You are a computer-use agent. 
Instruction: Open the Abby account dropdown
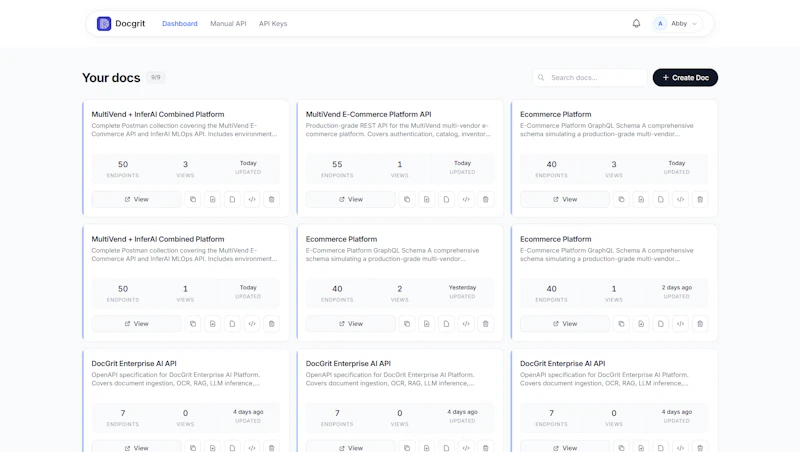tap(677, 23)
